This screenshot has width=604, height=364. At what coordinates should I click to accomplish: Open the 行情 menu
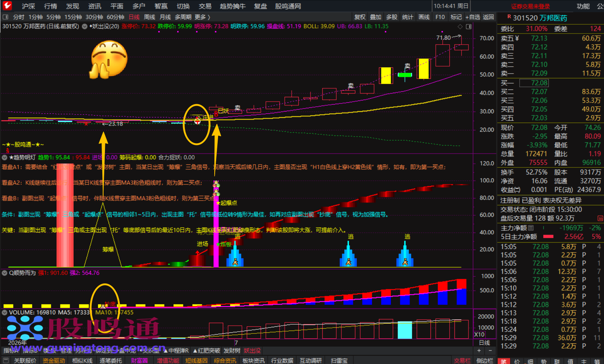[50, 6]
